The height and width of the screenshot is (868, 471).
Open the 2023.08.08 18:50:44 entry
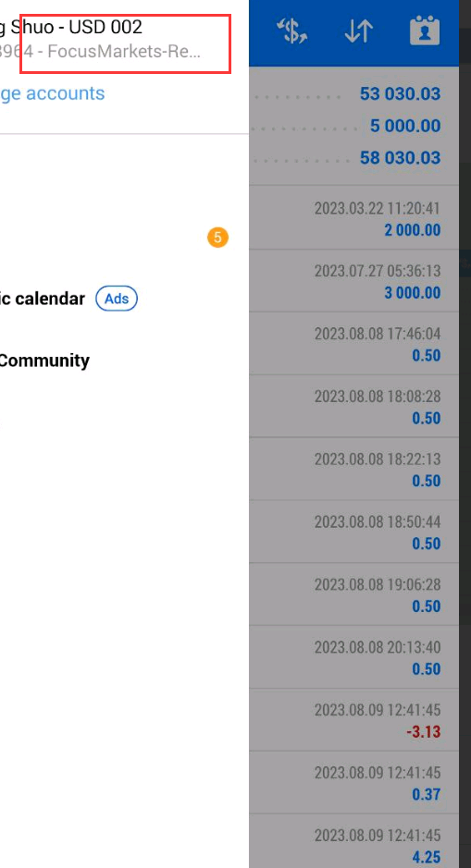tap(354, 532)
